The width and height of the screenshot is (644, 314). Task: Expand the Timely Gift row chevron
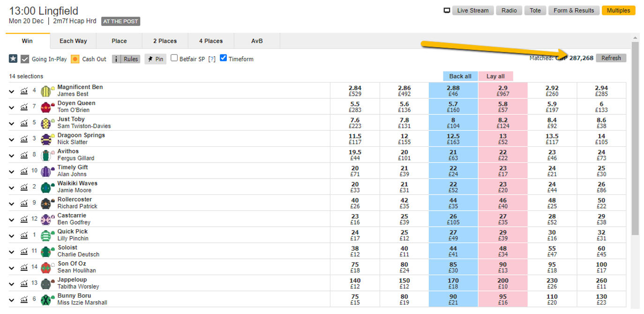coord(12,172)
